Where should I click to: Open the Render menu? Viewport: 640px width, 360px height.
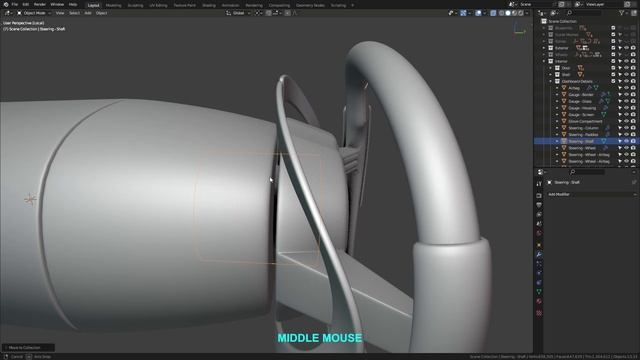pyautogui.click(x=40, y=4)
